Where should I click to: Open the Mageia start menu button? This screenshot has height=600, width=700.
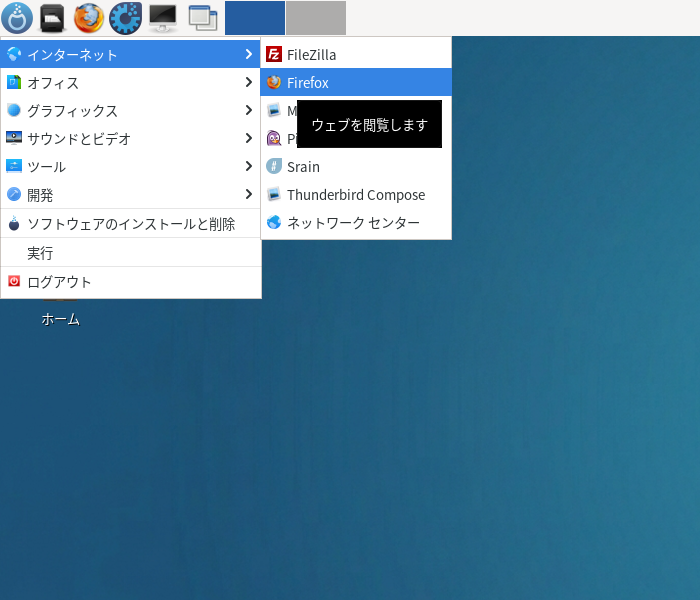[17, 18]
